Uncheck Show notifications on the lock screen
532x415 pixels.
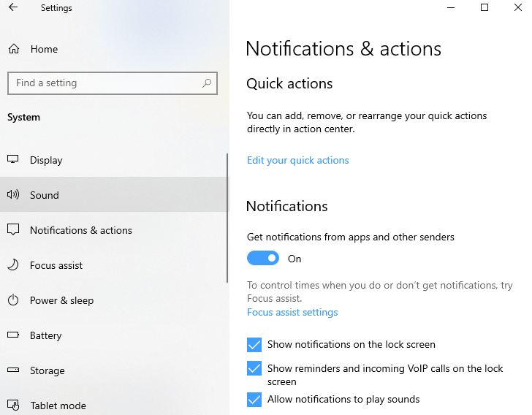(254, 345)
